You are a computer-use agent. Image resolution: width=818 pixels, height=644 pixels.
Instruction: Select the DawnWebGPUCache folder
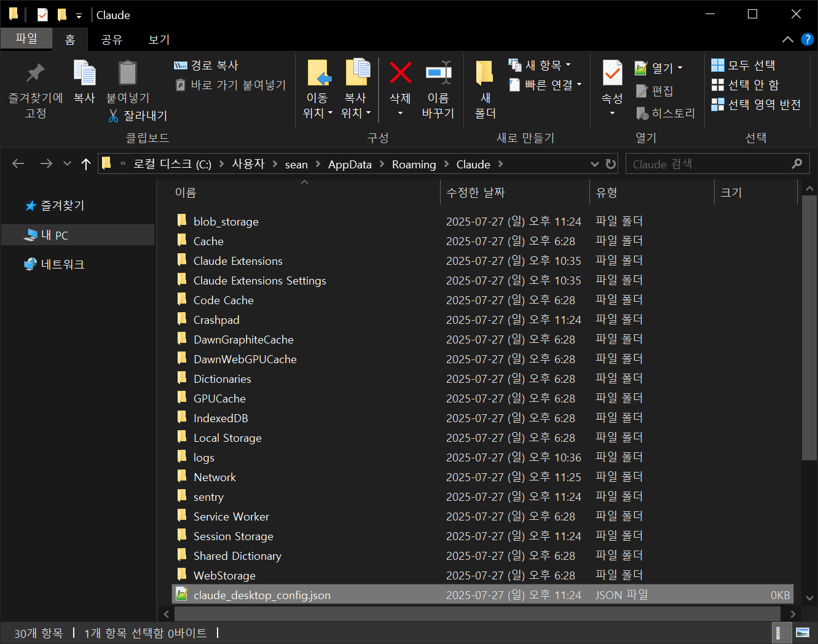(x=245, y=359)
